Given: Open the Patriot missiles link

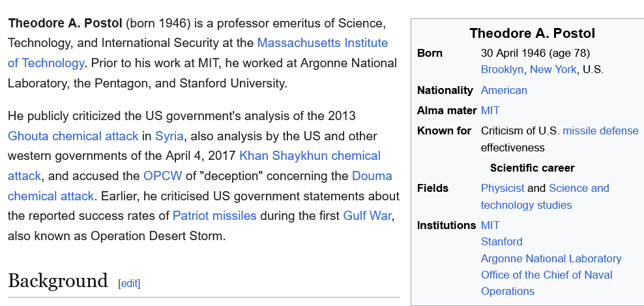Looking at the screenshot, I should coord(214,215).
